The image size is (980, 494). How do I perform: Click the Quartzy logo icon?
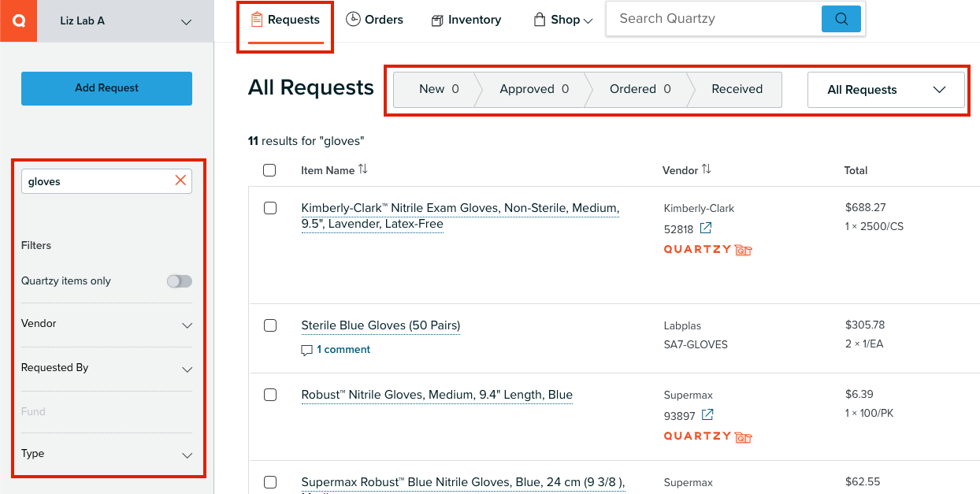coord(19,20)
